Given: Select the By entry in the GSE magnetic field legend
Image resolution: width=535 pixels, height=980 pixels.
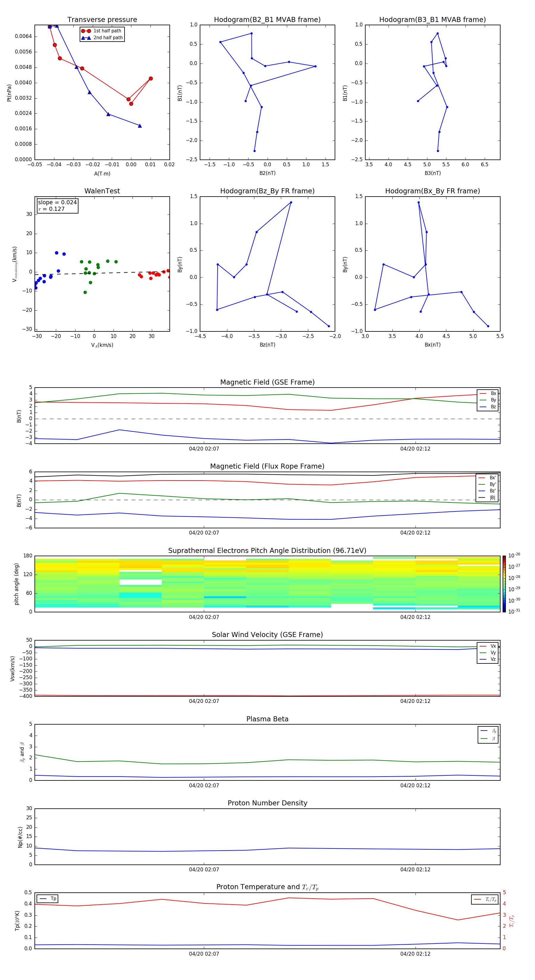Looking at the screenshot, I should (488, 400).
